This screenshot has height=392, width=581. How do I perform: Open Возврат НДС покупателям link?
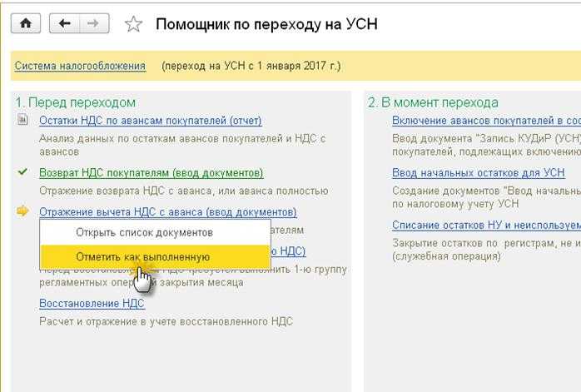pyautogui.click(x=151, y=172)
